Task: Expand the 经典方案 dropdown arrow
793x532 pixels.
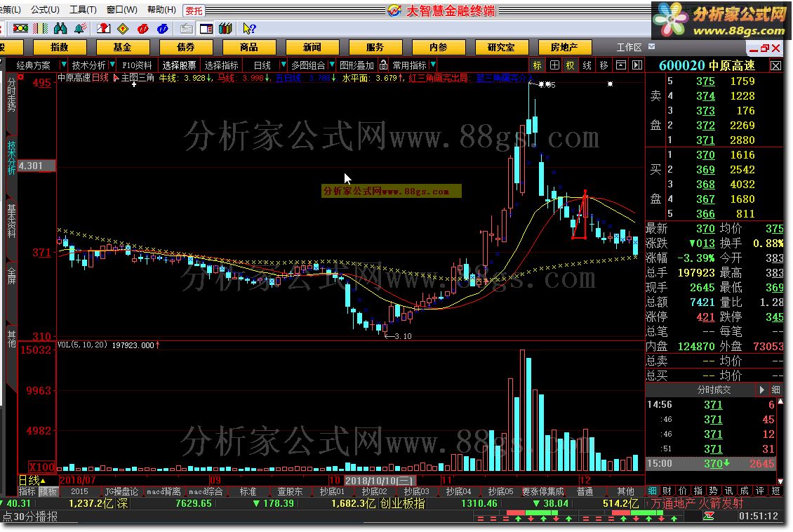Action: pyautogui.click(x=63, y=65)
